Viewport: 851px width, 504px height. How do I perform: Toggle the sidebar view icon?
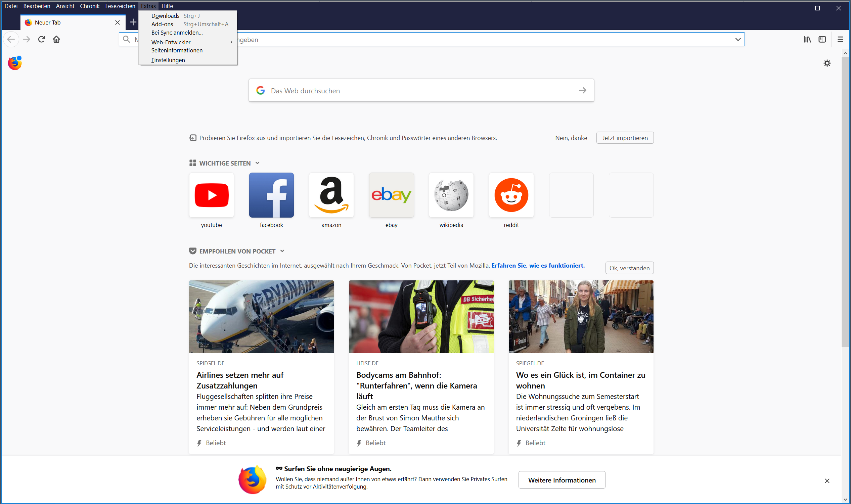pos(822,39)
